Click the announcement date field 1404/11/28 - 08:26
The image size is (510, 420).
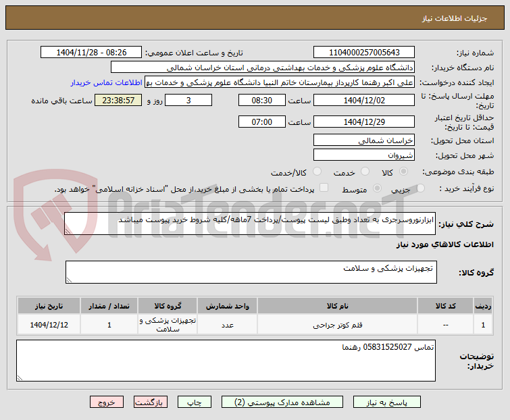(x=91, y=53)
